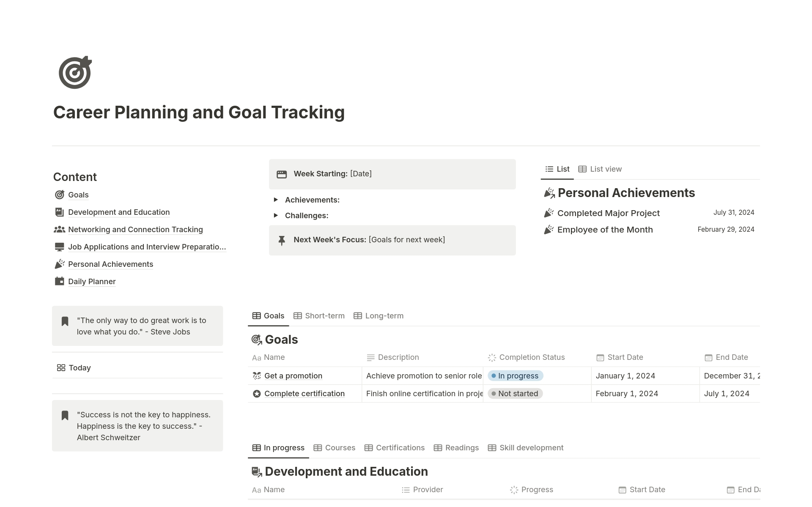Click the people icon beside Networking link
Viewport: 812px width, 507px height.
(x=60, y=230)
